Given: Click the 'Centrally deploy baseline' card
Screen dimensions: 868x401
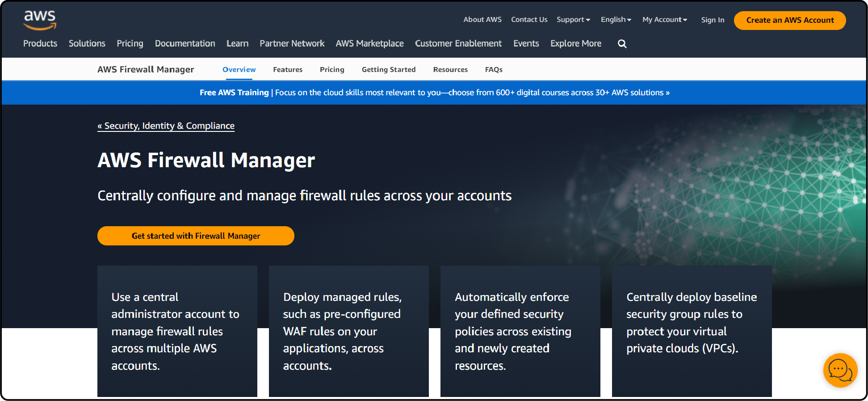Looking at the screenshot, I should pyautogui.click(x=692, y=331).
